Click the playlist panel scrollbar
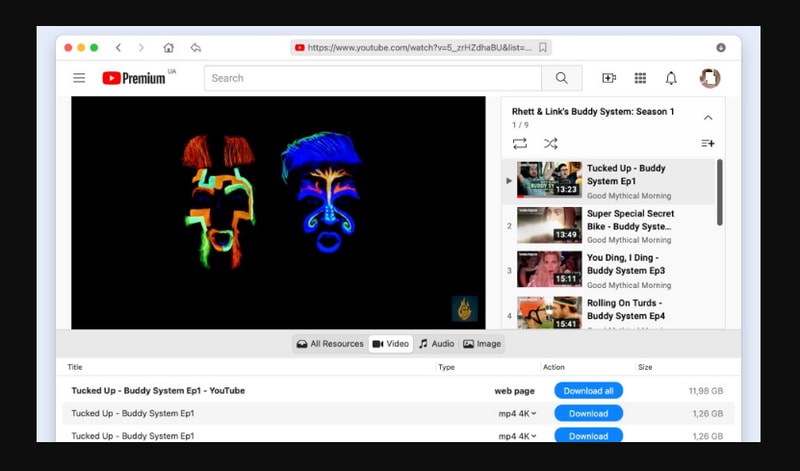Image resolution: width=800 pixels, height=471 pixels. click(x=719, y=192)
